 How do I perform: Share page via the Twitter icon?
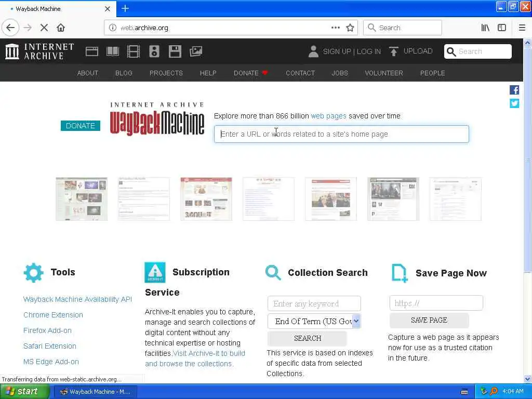pyautogui.click(x=514, y=103)
